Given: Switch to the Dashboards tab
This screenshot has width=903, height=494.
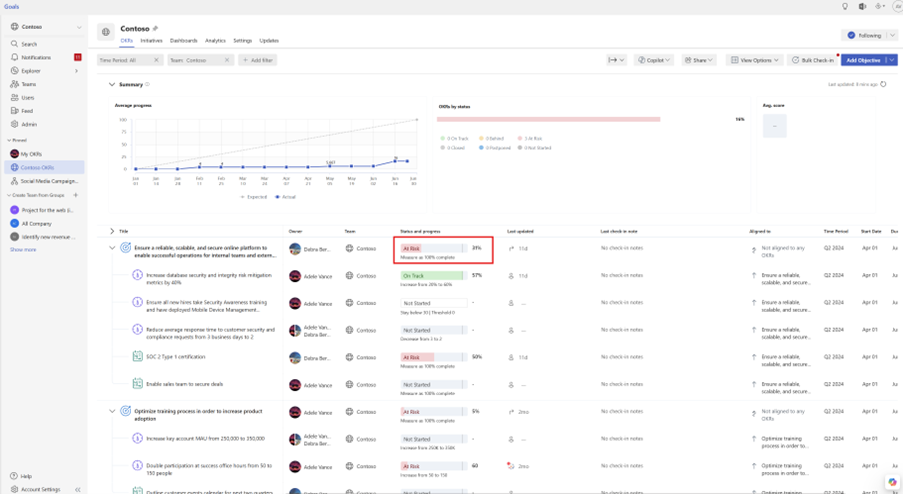Looking at the screenshot, I should [183, 41].
